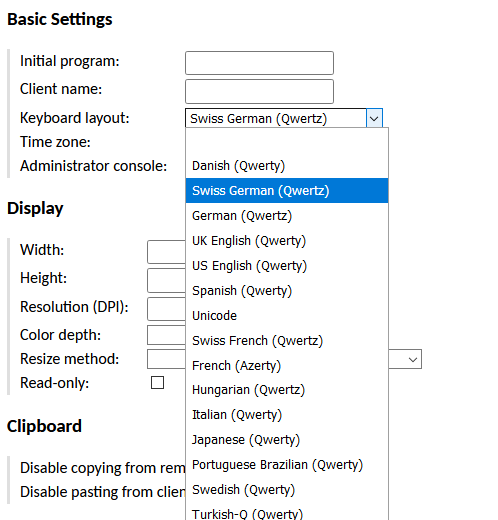Select Italian (Qwerty) from the list
This screenshot has height=520, width=498.
coord(287,415)
